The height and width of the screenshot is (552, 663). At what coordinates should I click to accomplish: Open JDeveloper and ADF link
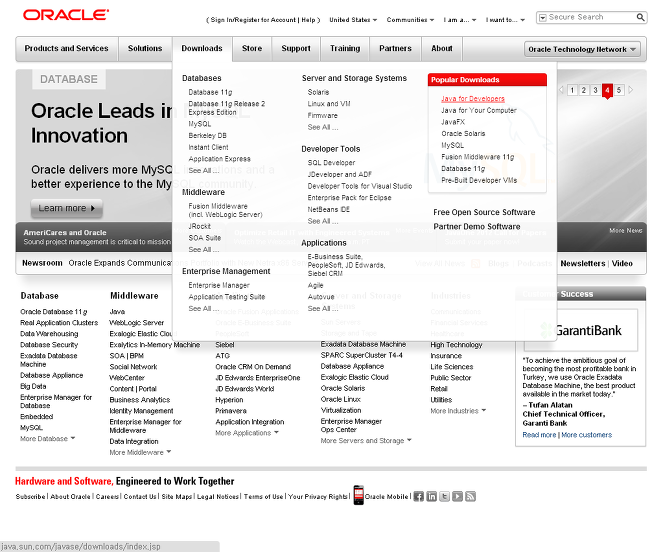point(340,174)
